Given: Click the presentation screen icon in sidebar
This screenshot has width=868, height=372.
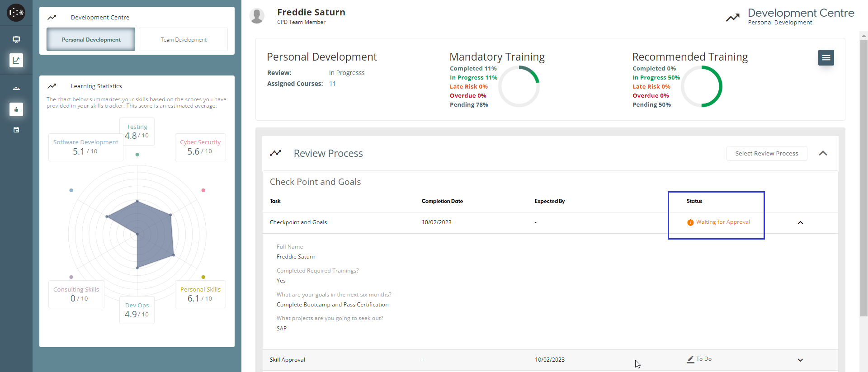Looking at the screenshot, I should tap(16, 39).
